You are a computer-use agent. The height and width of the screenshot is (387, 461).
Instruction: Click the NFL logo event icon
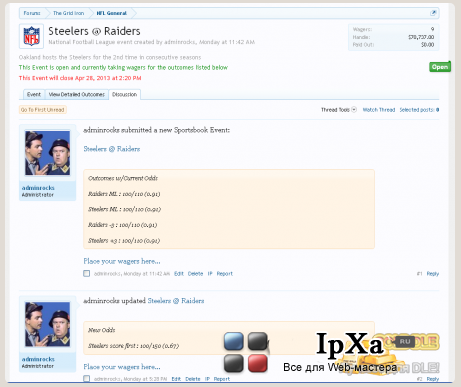tap(31, 36)
